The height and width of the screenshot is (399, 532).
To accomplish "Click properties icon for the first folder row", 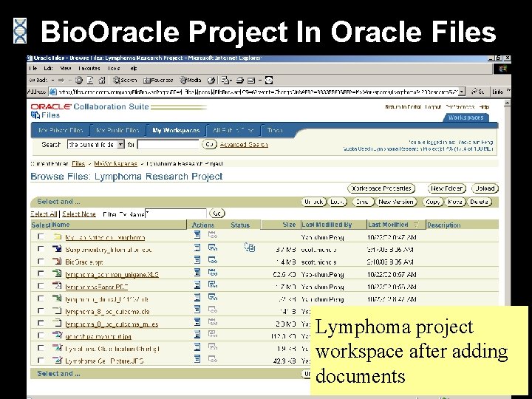I will tap(197, 234).
